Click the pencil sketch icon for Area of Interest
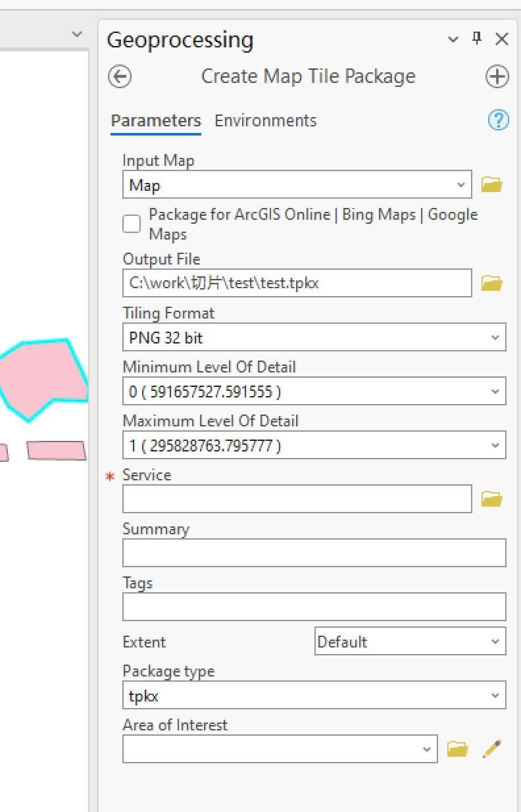Image resolution: width=521 pixels, height=812 pixels. point(491,749)
